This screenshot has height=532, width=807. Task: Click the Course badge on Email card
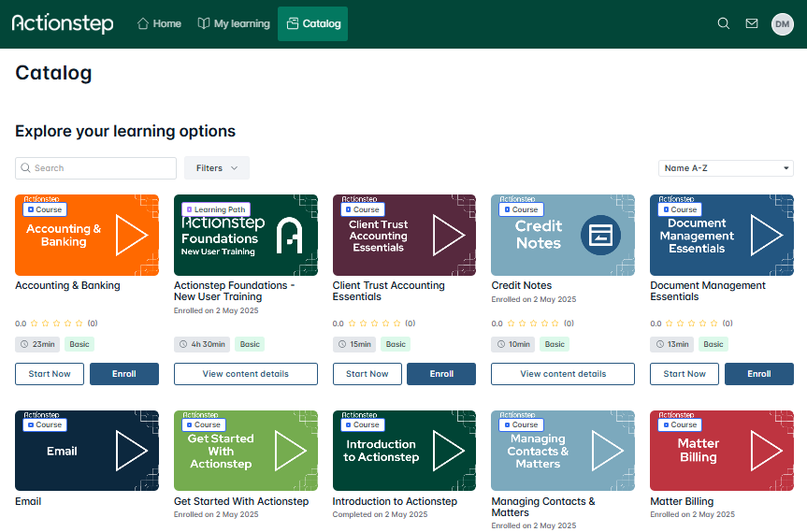(45, 425)
